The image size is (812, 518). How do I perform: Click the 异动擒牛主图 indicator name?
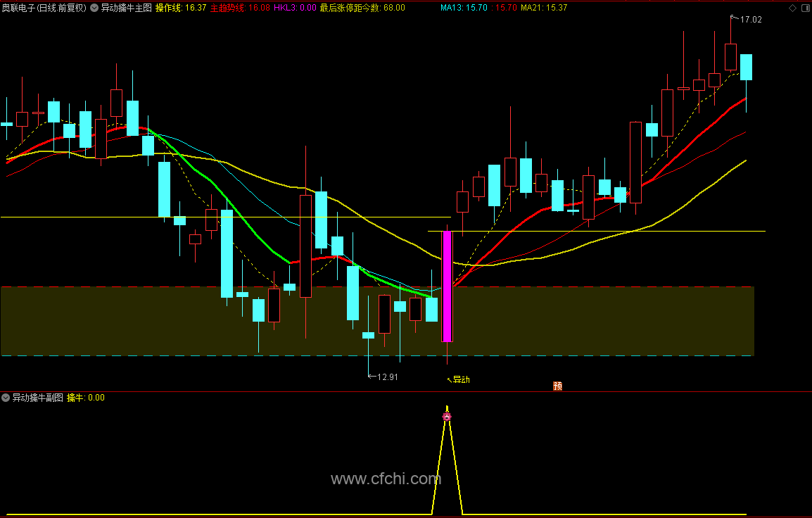[127, 8]
